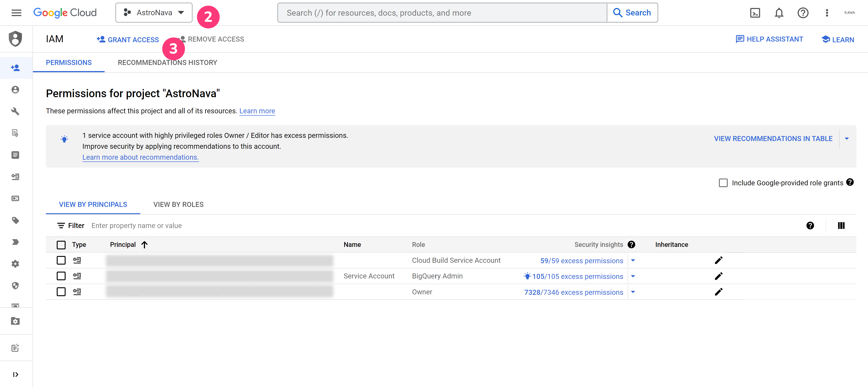Open the manage resources folder-gear icon

[15, 321]
